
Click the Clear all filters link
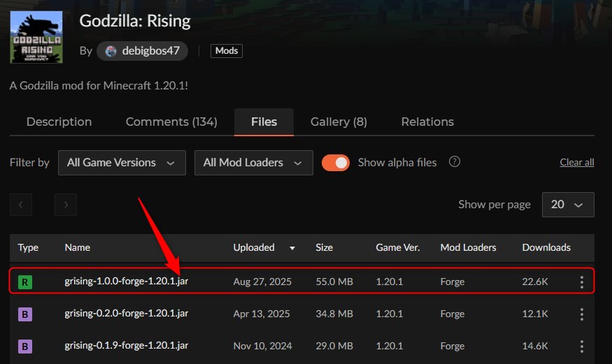tap(577, 163)
